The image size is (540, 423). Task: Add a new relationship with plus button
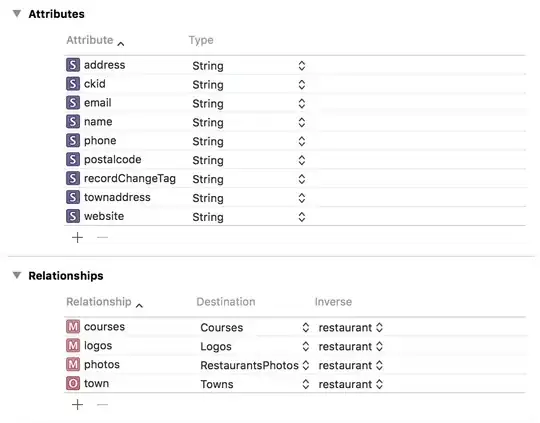pos(77,404)
